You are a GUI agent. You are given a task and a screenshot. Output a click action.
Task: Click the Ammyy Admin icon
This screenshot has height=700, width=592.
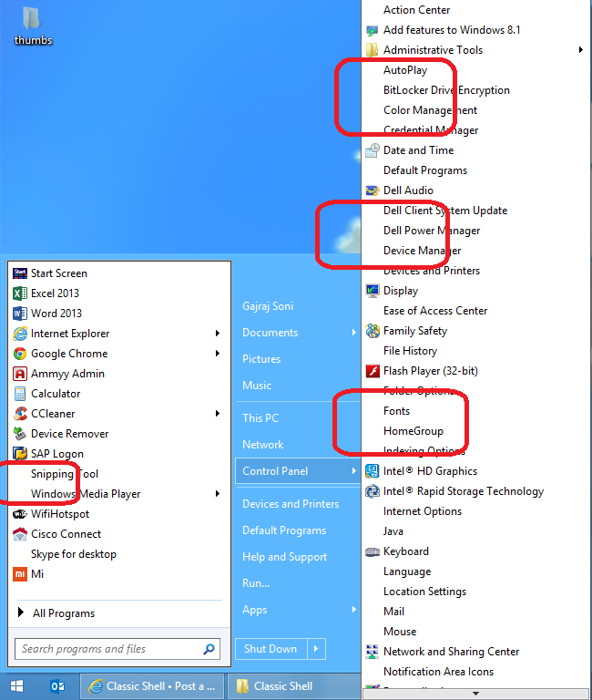pyautogui.click(x=20, y=374)
